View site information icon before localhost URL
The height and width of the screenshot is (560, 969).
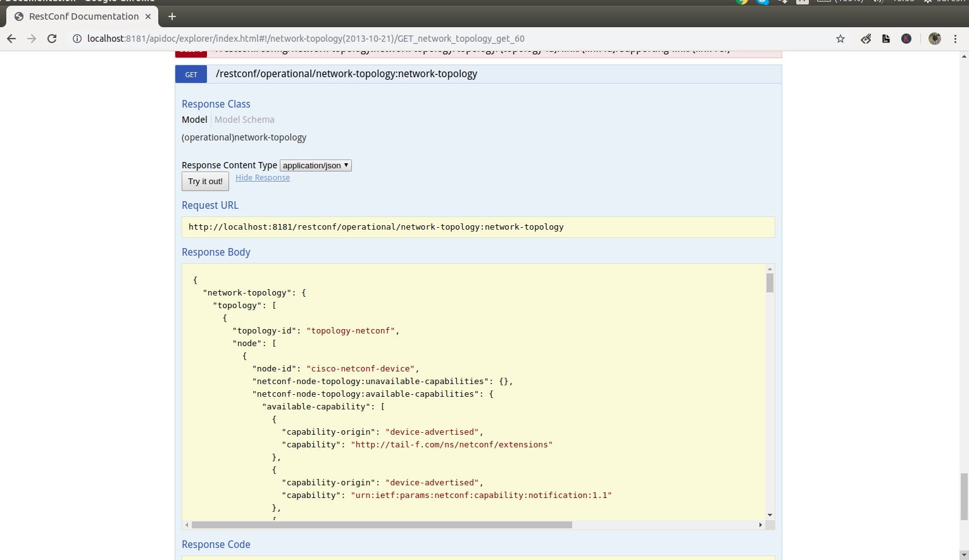[77, 39]
